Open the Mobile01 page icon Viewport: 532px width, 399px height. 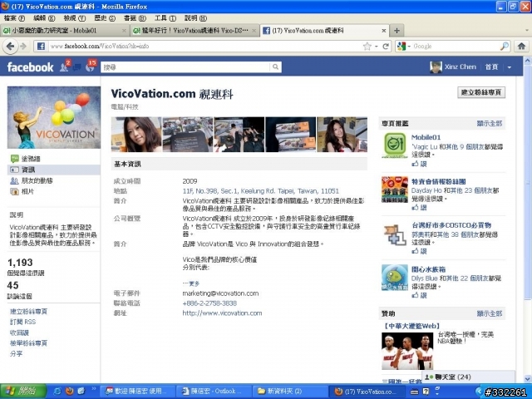tap(395, 145)
